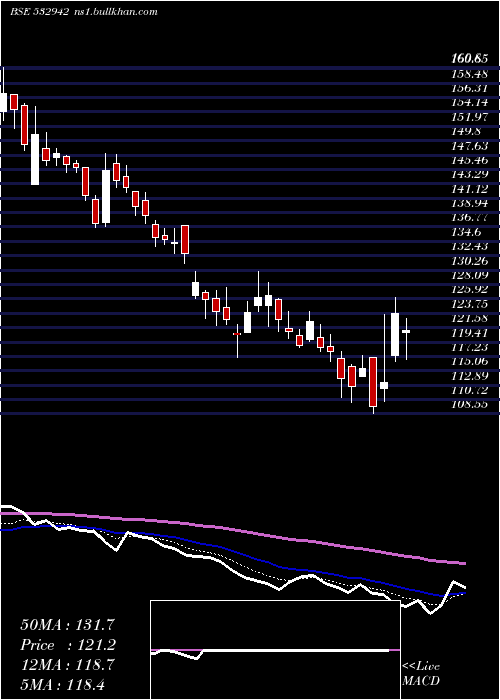Click the BSE 532942 ticker label
This screenshot has height=700, width=500.
[x=39, y=12]
